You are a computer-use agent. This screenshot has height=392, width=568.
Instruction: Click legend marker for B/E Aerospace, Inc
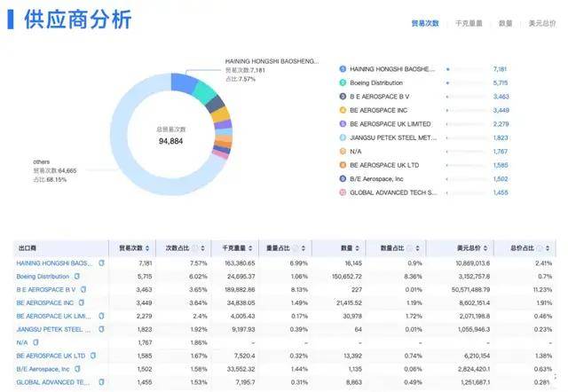click(343, 179)
